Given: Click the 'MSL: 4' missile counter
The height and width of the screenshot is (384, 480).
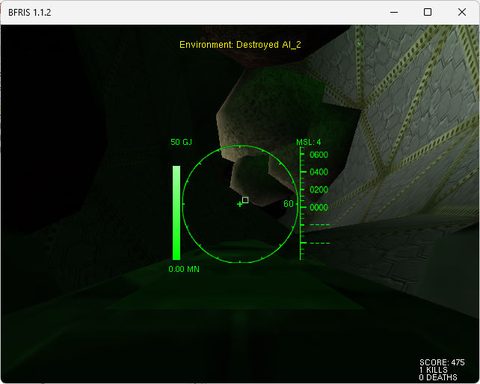Looking at the screenshot, I should click(308, 142).
